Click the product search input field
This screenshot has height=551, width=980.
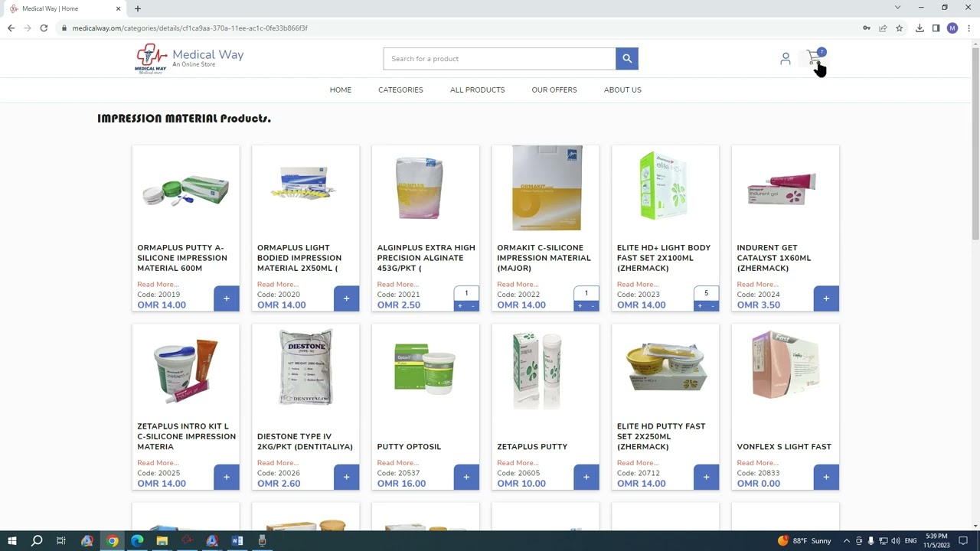(x=499, y=59)
